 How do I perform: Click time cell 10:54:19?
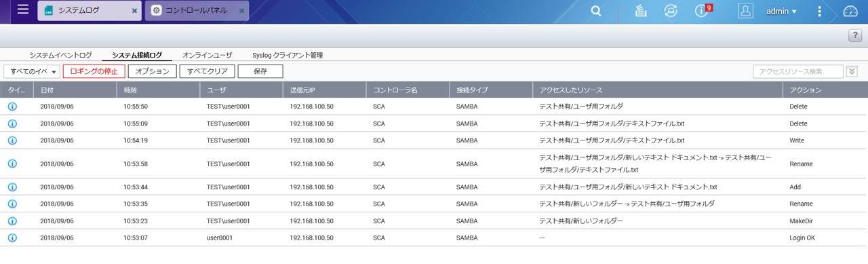[x=136, y=140]
